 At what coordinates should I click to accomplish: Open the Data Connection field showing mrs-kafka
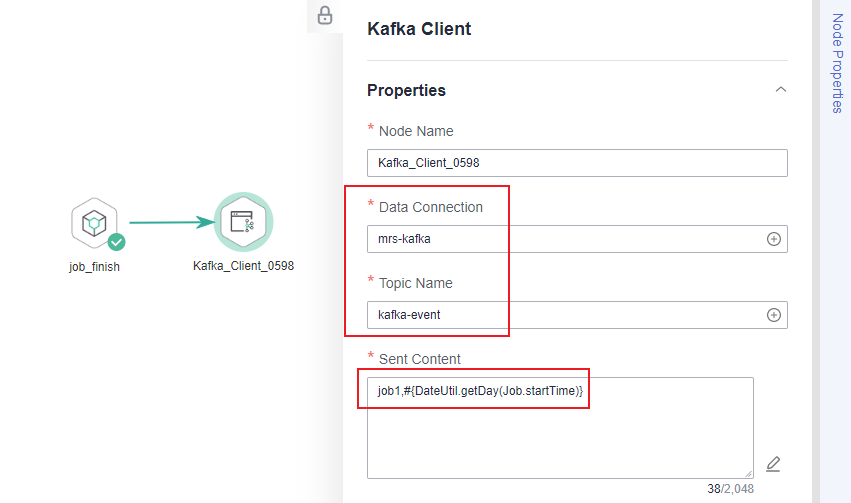(x=577, y=239)
